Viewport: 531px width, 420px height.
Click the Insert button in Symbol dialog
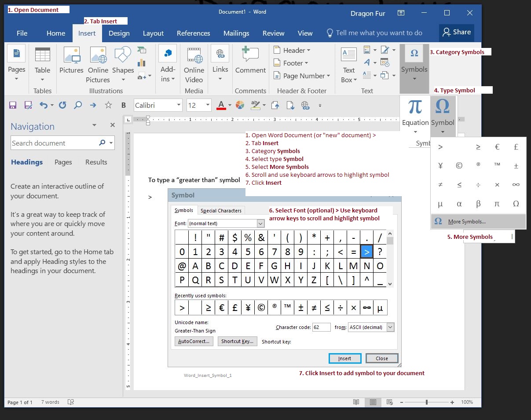click(345, 358)
